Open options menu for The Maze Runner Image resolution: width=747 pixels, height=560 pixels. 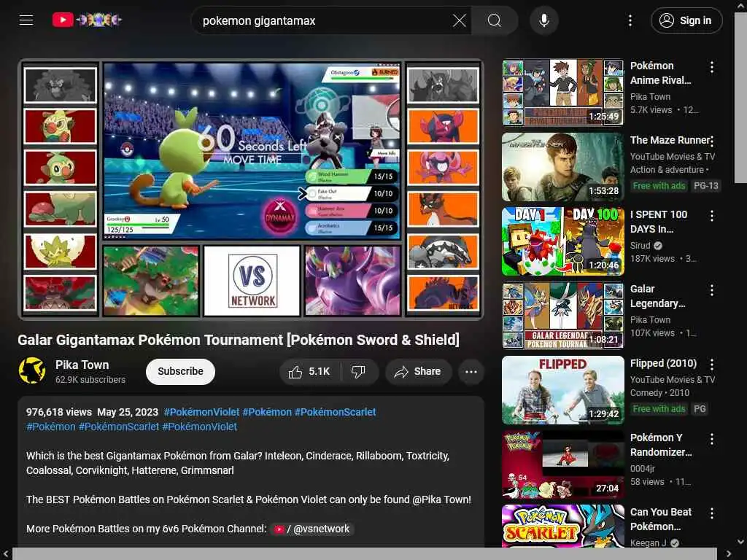(712, 141)
